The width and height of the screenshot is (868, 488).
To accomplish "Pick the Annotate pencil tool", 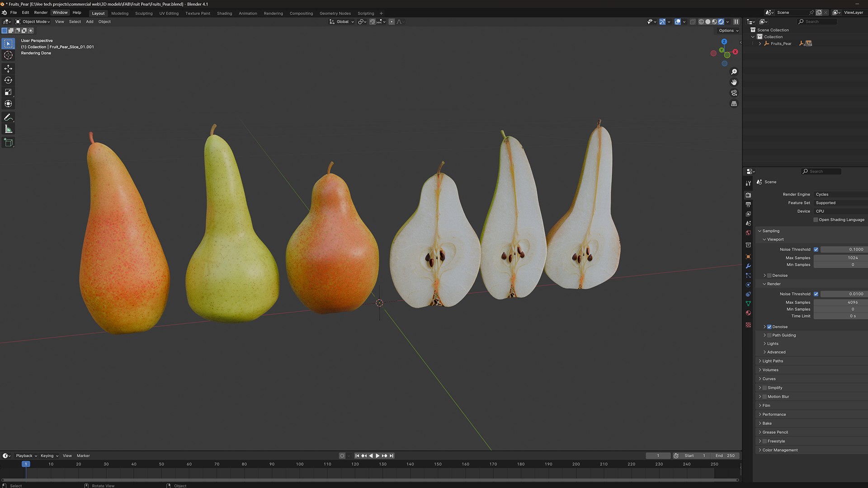I will tap(8, 117).
